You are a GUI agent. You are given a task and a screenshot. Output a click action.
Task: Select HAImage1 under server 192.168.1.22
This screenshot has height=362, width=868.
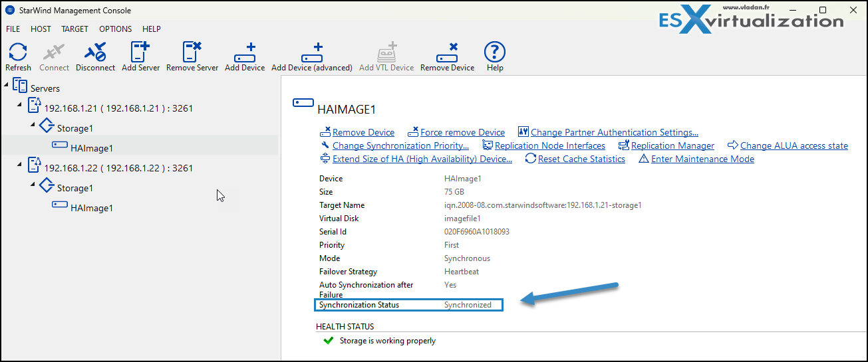click(91, 208)
